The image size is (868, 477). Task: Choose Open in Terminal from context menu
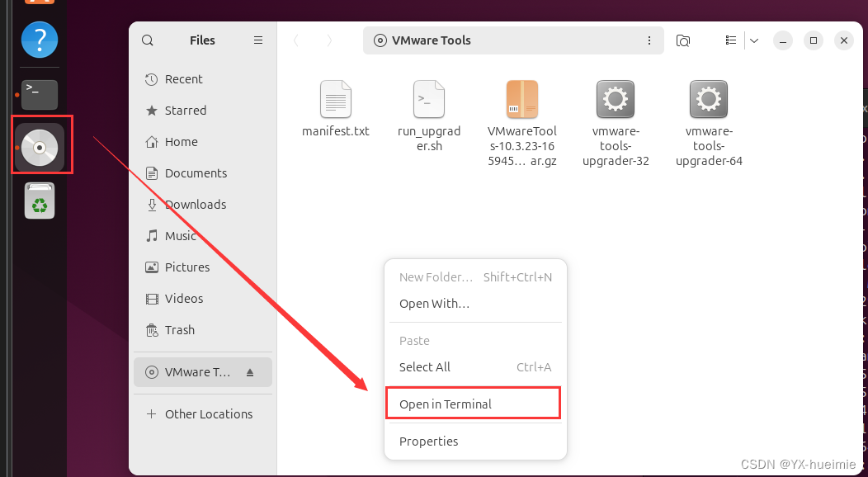click(x=475, y=404)
